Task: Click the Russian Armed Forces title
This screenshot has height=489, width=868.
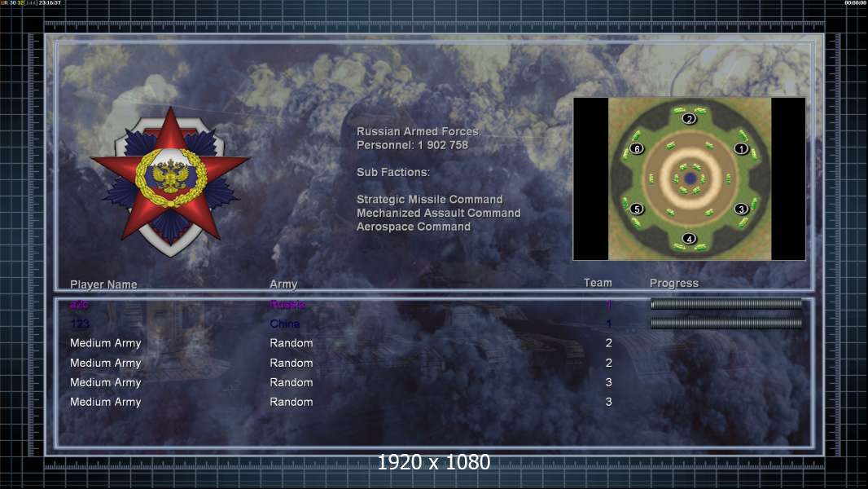Action: point(419,131)
